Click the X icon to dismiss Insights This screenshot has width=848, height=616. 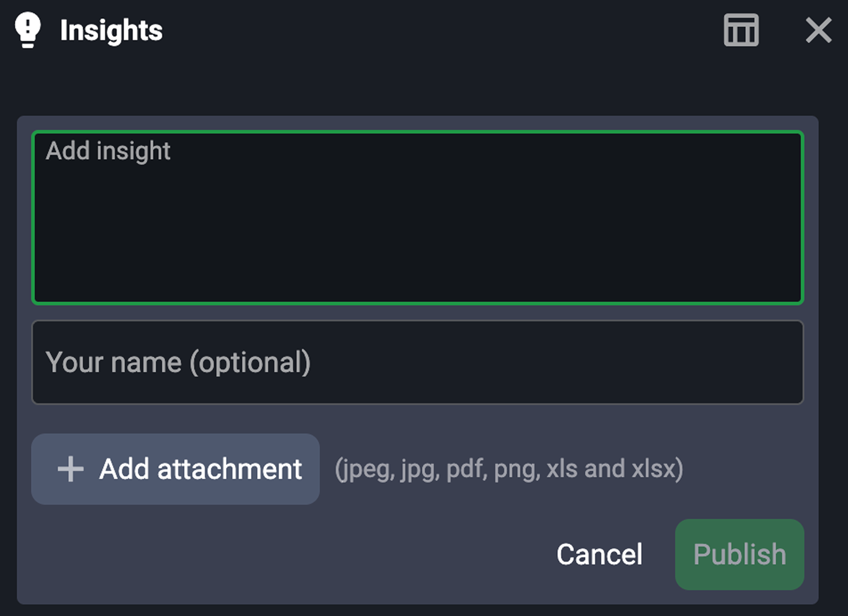[819, 29]
